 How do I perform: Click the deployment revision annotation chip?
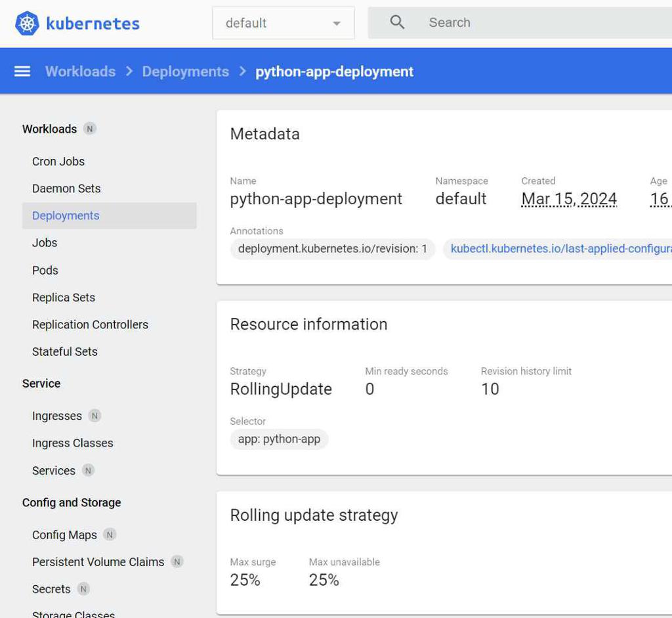(x=332, y=249)
